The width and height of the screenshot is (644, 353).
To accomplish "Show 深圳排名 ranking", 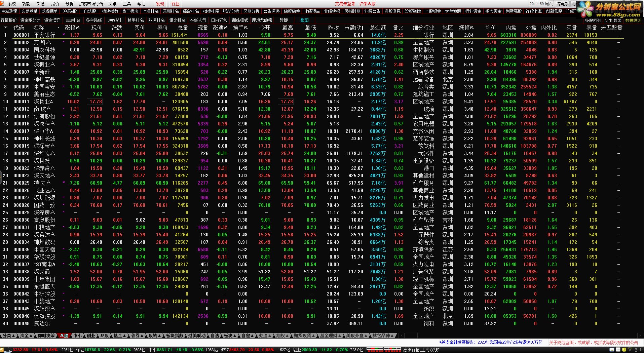I will (171, 11).
